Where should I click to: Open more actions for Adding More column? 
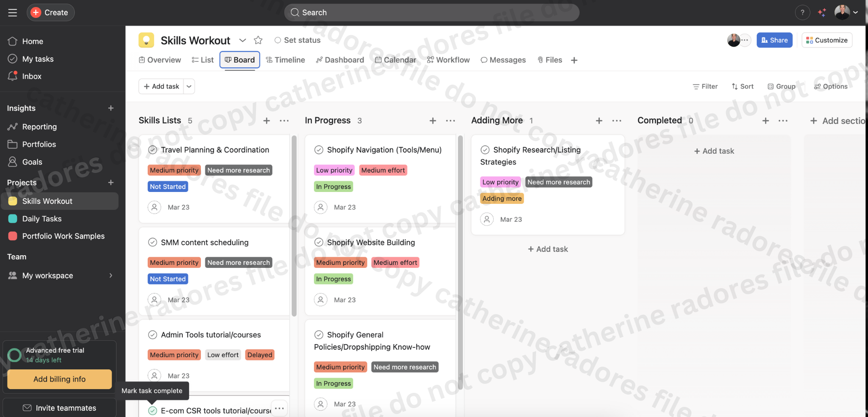(x=617, y=121)
